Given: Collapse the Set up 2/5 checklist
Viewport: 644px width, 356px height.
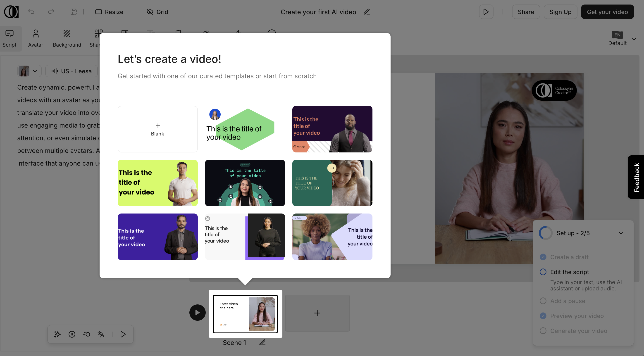Looking at the screenshot, I should click(620, 233).
